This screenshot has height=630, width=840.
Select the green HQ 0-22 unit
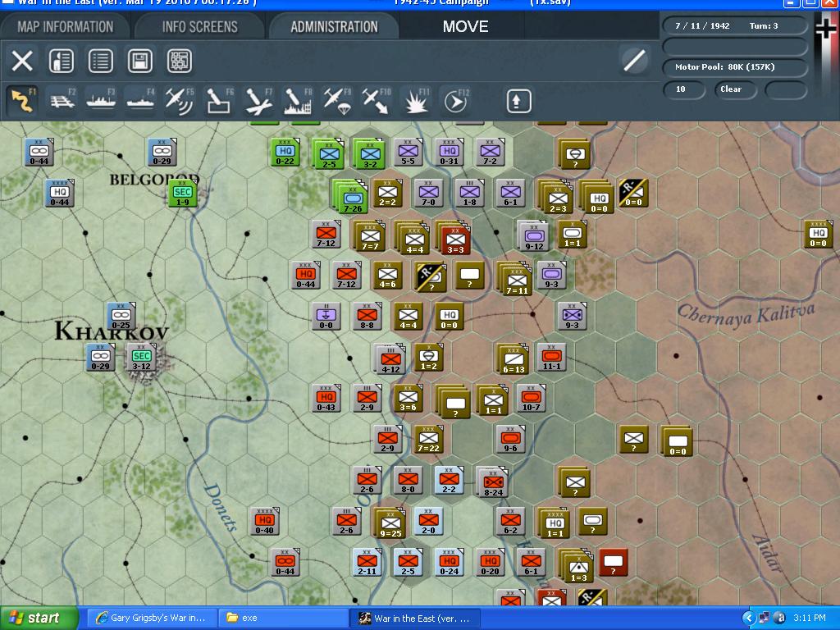[x=285, y=152]
